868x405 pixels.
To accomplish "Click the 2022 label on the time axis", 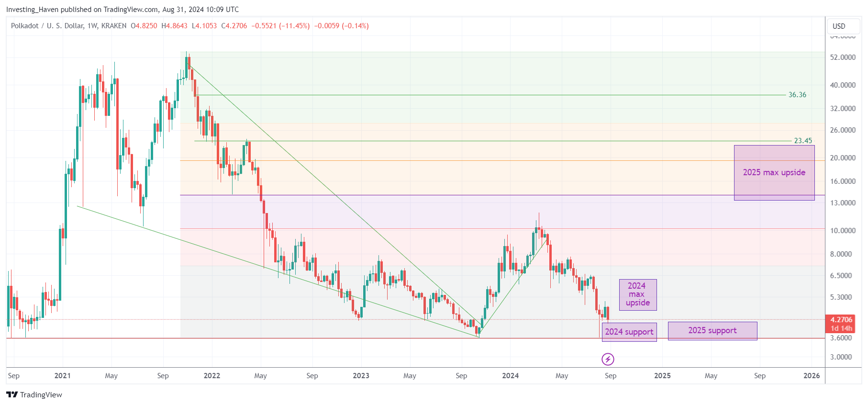I will (212, 376).
